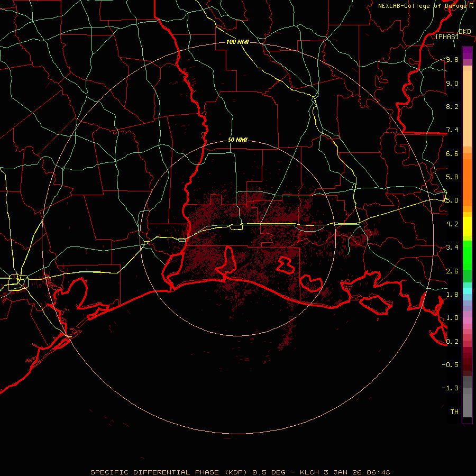This screenshot has width=476, height=476.
Task: Click the "5.0" scale value
Action: pos(452,200)
